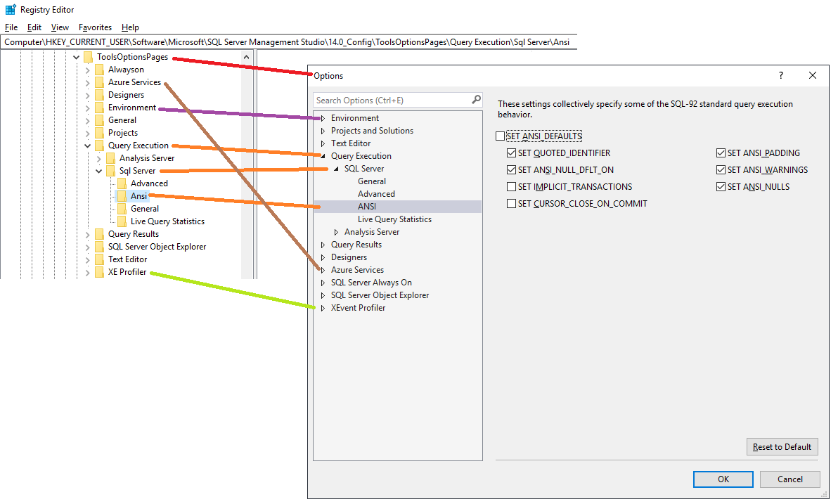Click the Azure Services folder icon in registry
The height and width of the screenshot is (504, 838).
coord(99,82)
